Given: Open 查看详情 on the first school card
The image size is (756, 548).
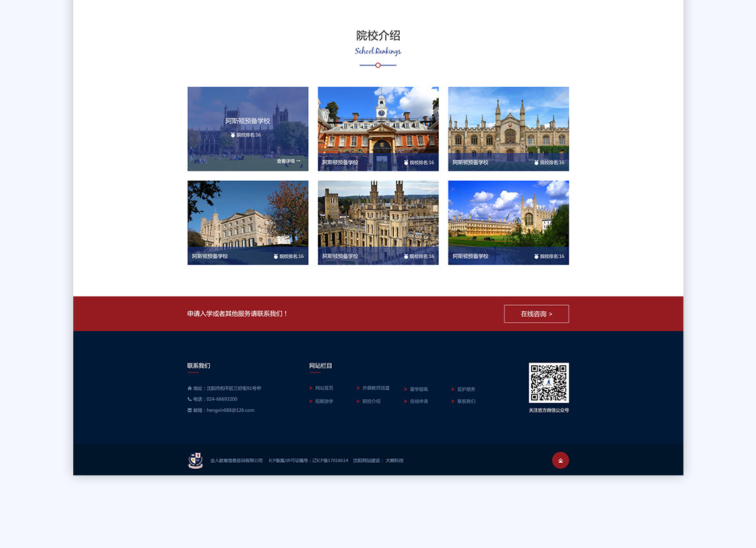Looking at the screenshot, I should [x=288, y=161].
